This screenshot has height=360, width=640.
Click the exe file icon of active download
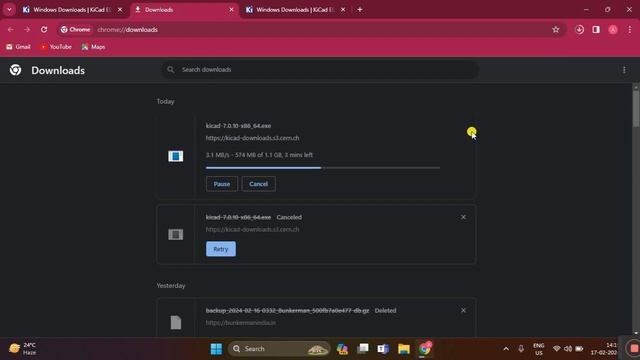[x=176, y=156]
